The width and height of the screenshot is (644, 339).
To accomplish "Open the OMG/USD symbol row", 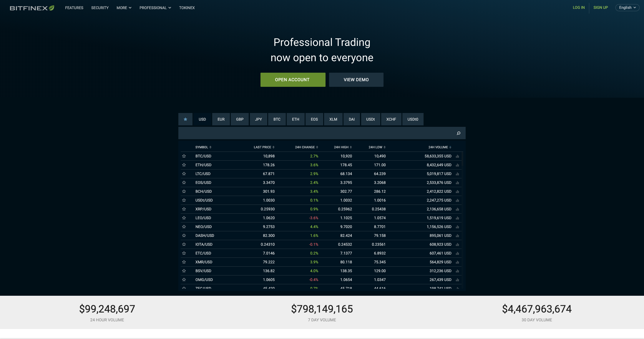I will pos(322,280).
